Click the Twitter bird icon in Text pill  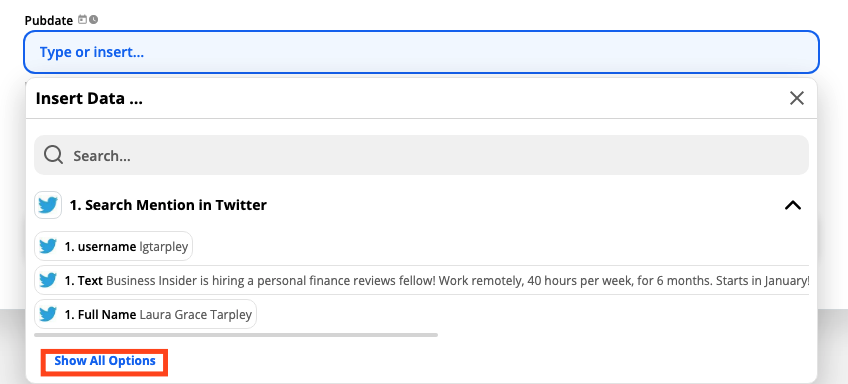point(48,280)
